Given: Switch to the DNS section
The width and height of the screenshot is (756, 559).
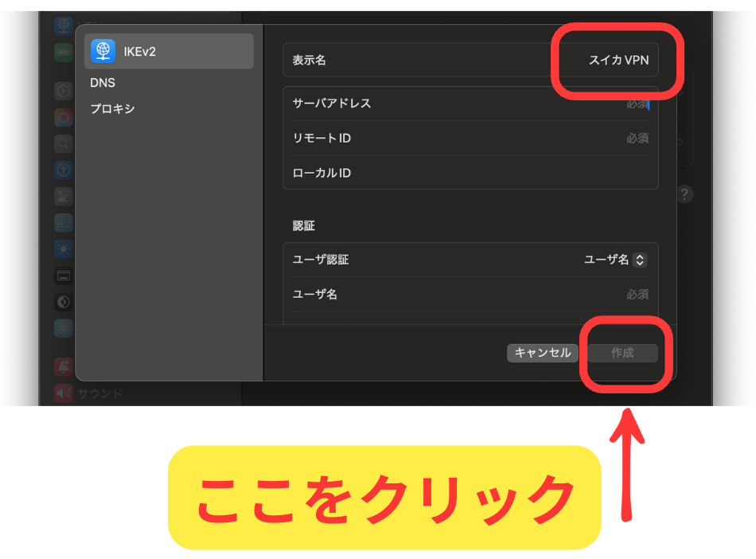Looking at the screenshot, I should pos(103,83).
